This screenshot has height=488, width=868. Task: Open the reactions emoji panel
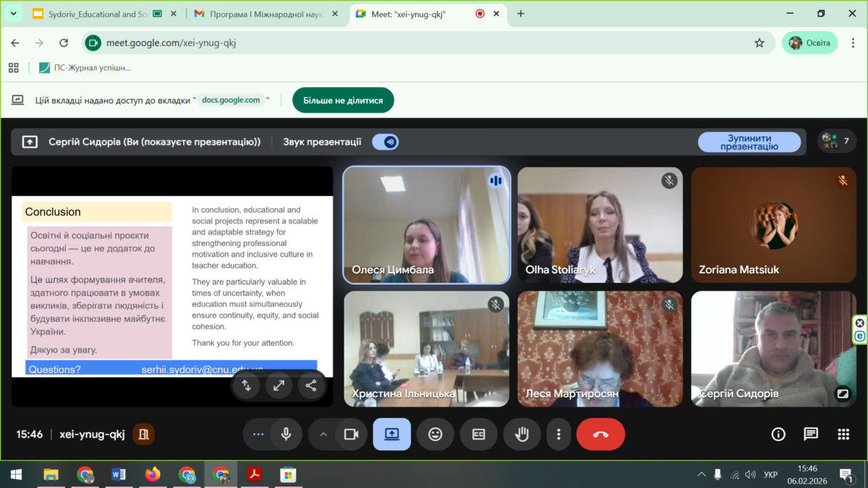click(x=435, y=434)
